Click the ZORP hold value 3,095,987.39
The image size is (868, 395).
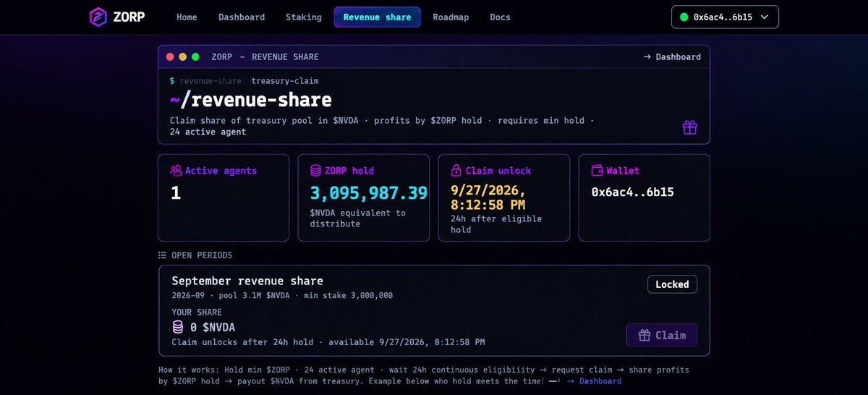click(369, 193)
